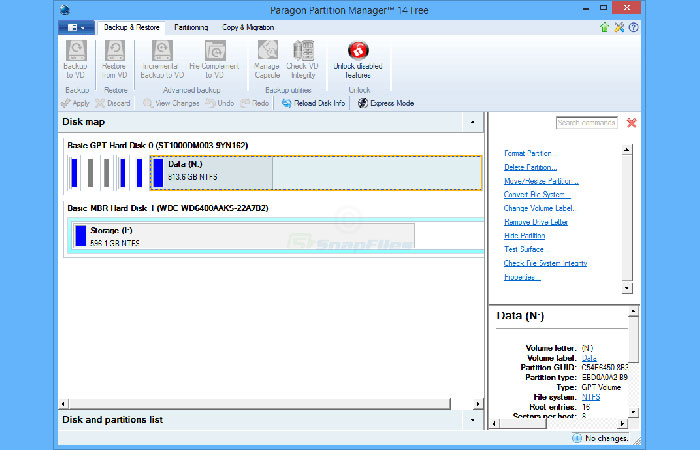Screen dimensions: 700x450
Task: Open the tools settings icon in ribbon corner
Action: [619, 28]
